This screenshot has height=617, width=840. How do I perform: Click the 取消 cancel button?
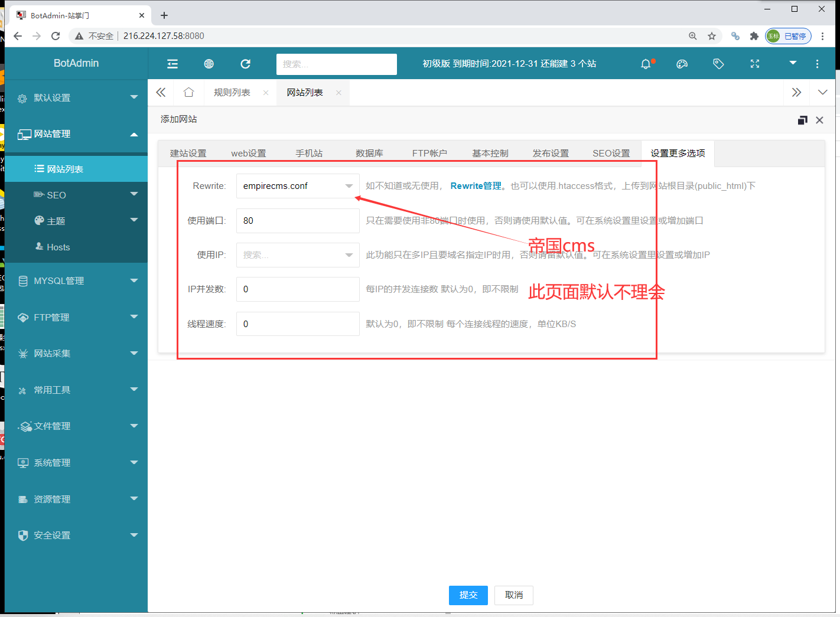(x=514, y=595)
